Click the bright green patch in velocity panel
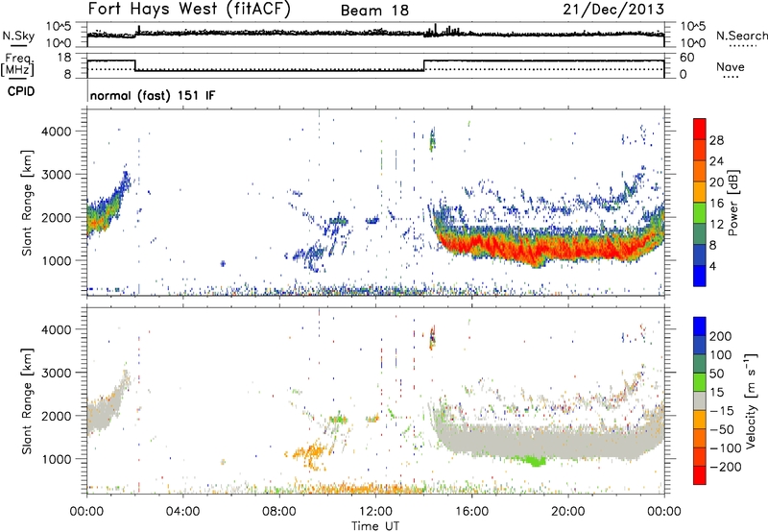Screen dimensions: 768x532 (536, 461)
